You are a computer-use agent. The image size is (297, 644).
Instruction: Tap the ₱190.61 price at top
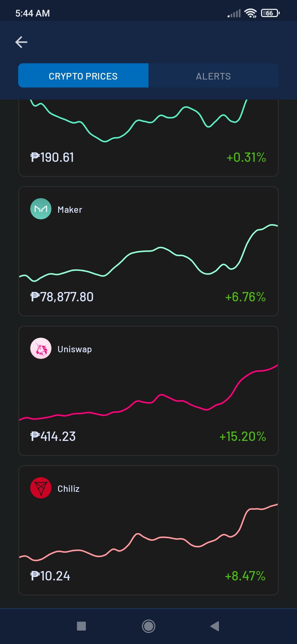point(52,157)
